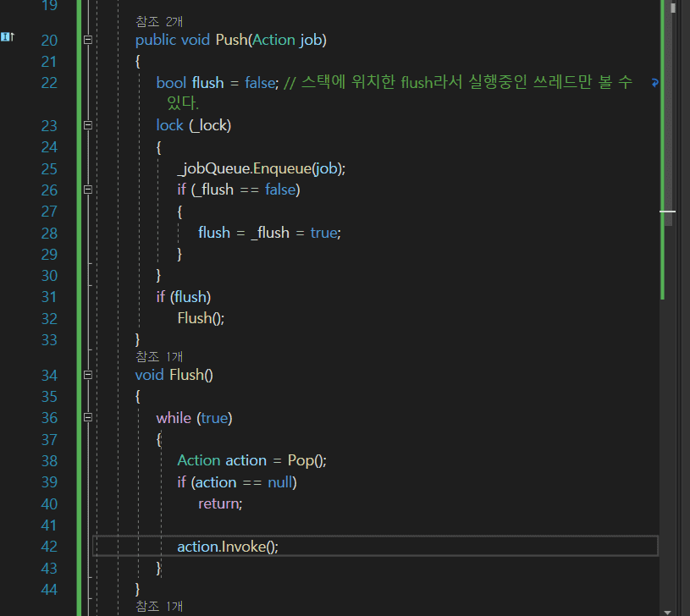Image resolution: width=690 pixels, height=616 pixels.
Task: Collapse the while (true) loop
Action: pos(88,417)
